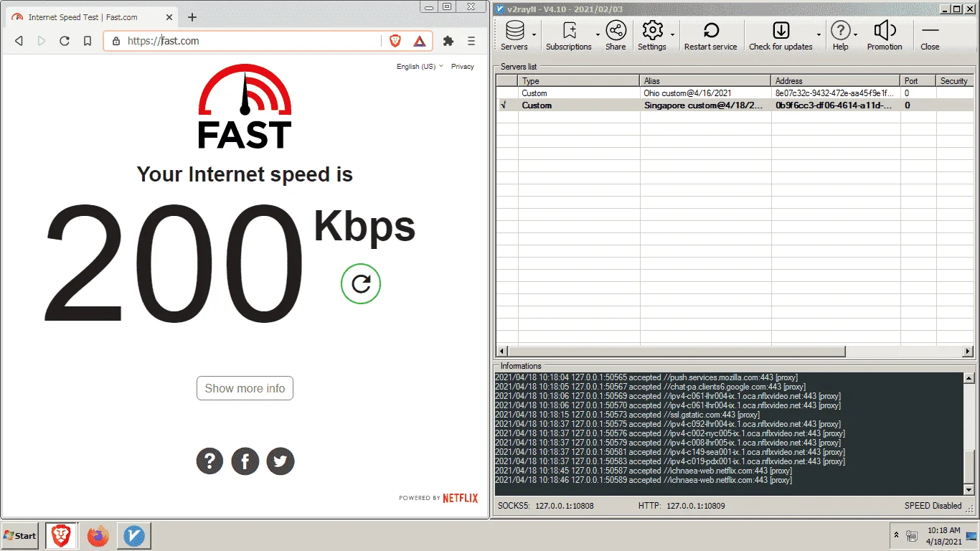Click the Share icon in v2rayN
This screenshot has height=551, width=980.
(x=616, y=35)
